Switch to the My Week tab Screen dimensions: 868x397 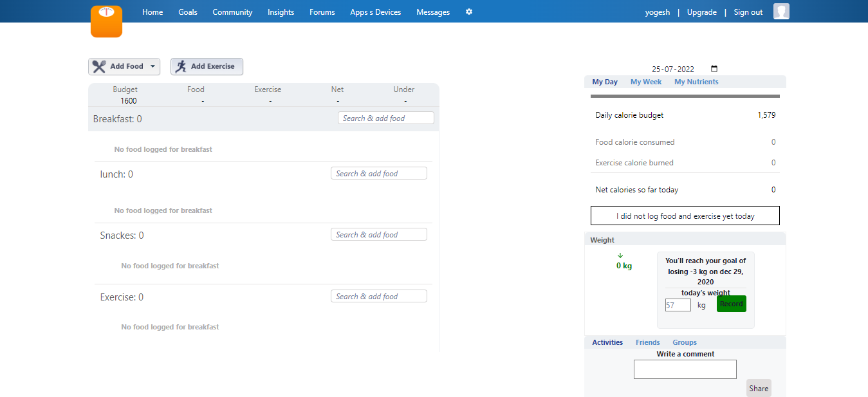(x=645, y=82)
